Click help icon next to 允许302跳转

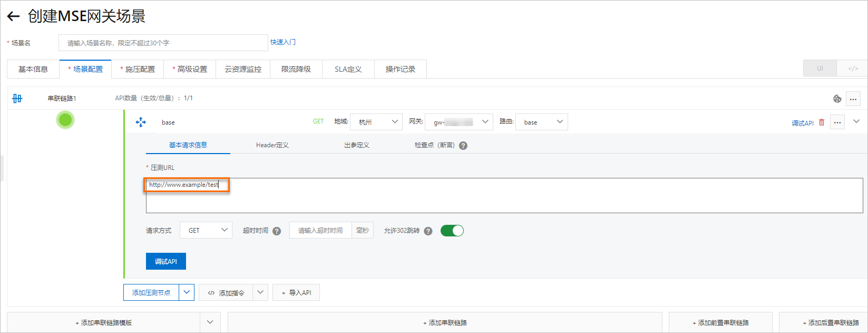point(428,231)
